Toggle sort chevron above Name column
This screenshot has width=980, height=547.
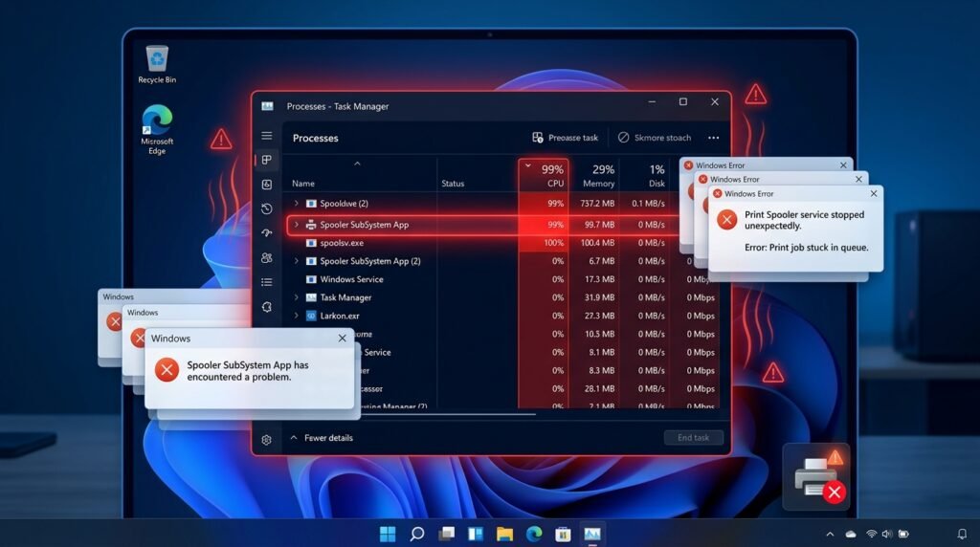tap(357, 164)
